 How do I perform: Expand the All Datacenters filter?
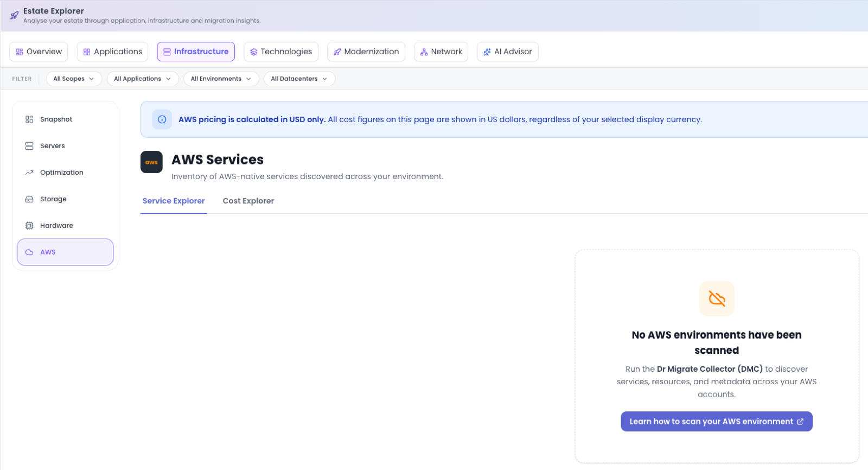point(299,79)
